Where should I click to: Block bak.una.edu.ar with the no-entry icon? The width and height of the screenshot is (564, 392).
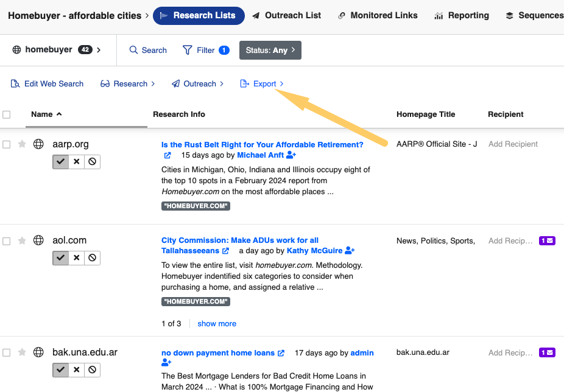[91, 369]
